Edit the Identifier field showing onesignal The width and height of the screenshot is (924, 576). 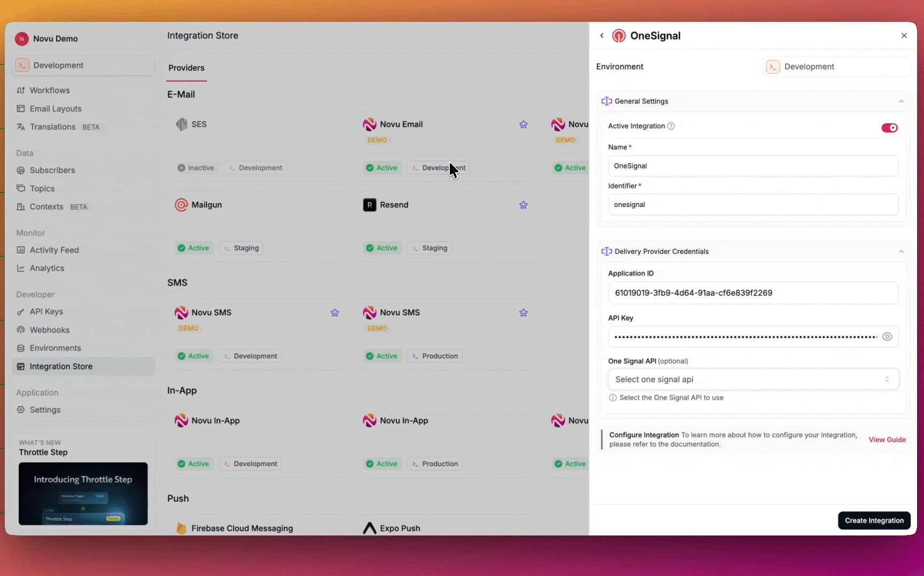(x=752, y=204)
